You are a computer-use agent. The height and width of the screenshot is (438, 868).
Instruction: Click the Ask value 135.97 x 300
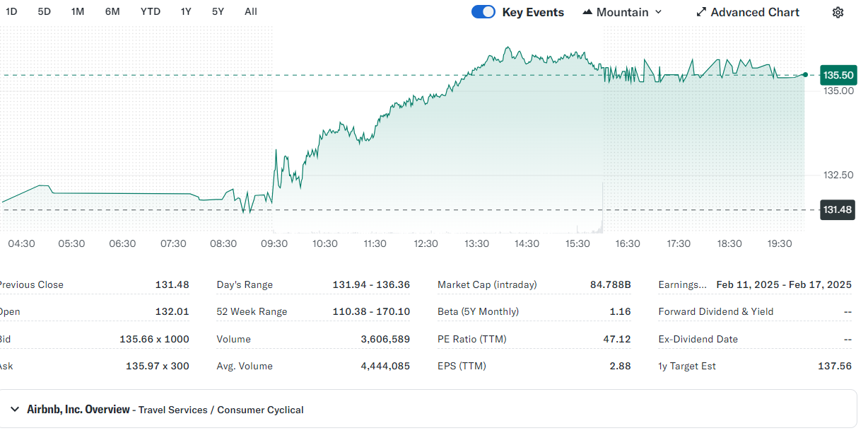pyautogui.click(x=158, y=366)
